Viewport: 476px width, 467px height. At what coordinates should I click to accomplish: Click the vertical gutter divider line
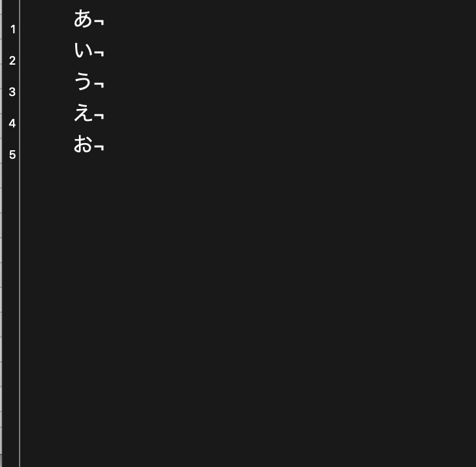click(x=20, y=261)
